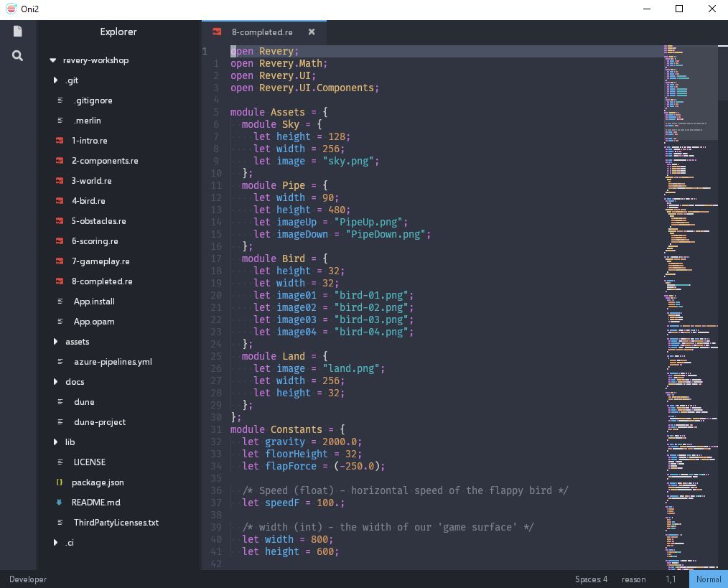Image resolution: width=728 pixels, height=588 pixels.
Task: Collapse the revery-workshop folder
Action: (53, 60)
